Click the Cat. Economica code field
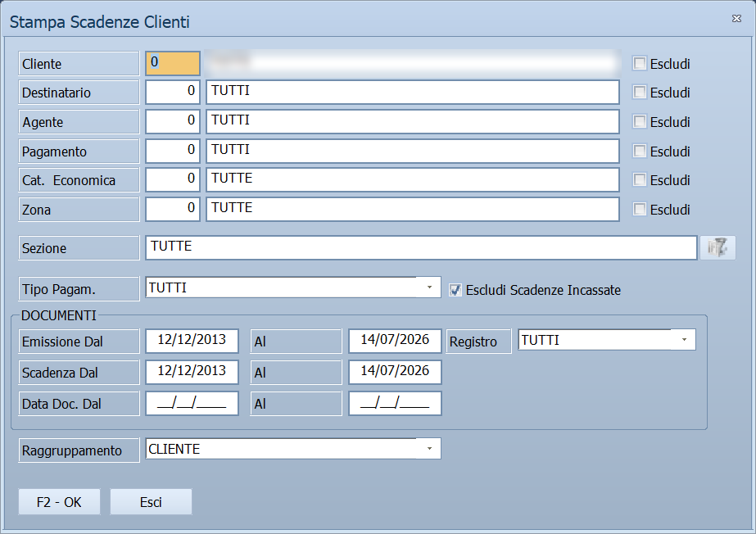 point(173,179)
